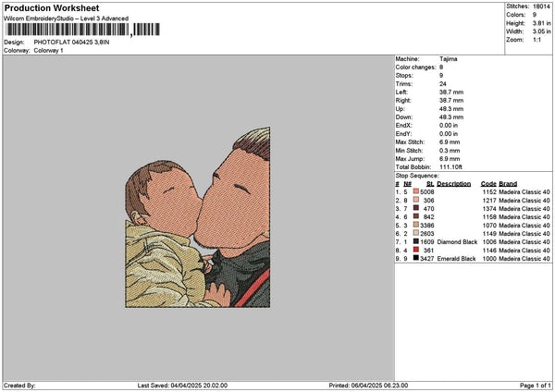
Task: Click the tan swatch for code 1070
Action: 416,225
